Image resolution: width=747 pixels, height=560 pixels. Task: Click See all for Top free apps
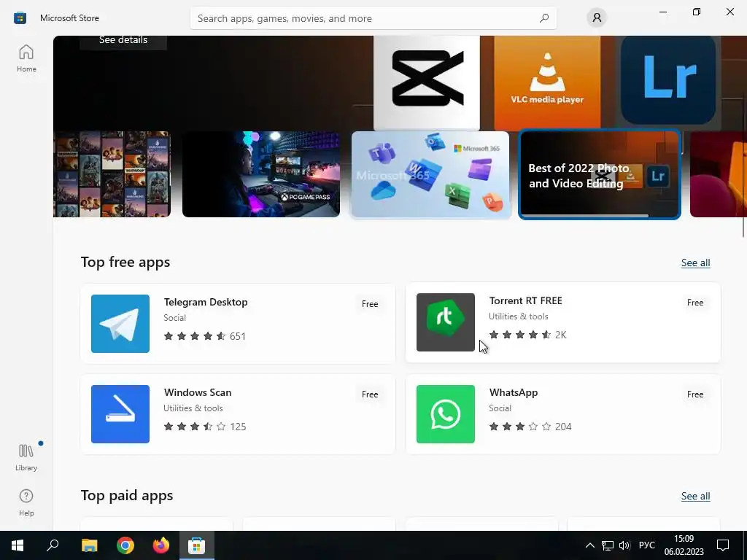pos(695,262)
